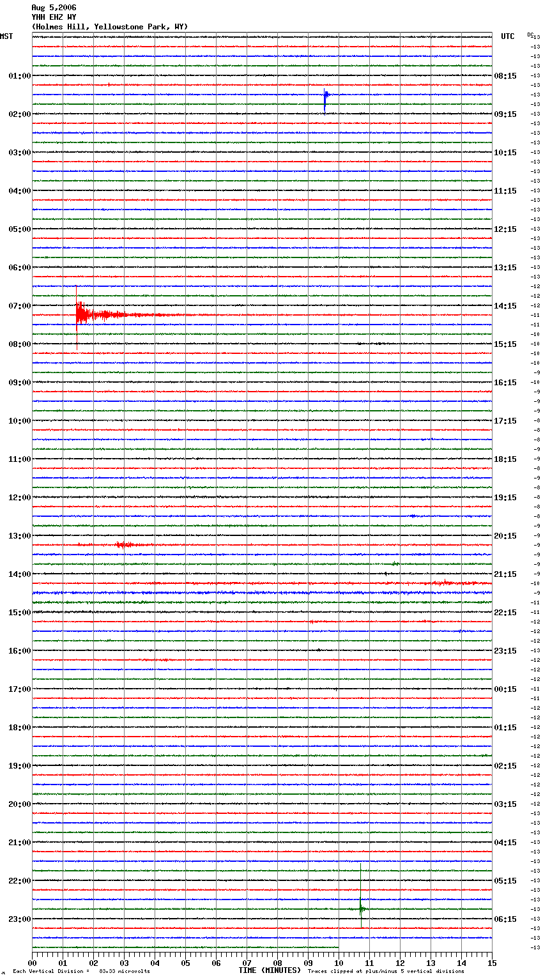
Task: Click the 14:15 UTC label
Action: (505, 306)
